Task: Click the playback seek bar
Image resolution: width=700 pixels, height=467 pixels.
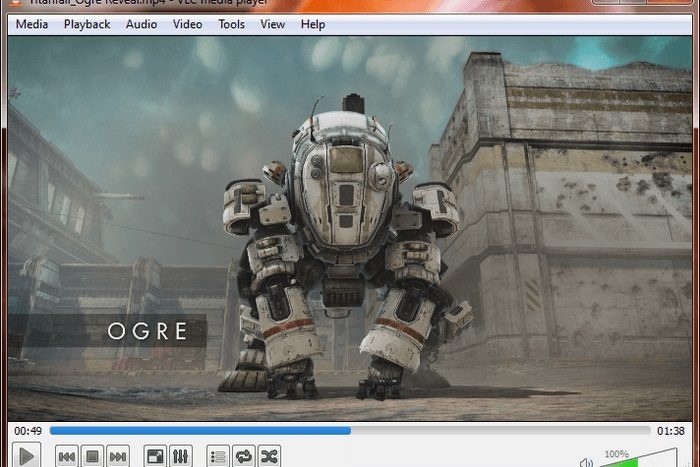Action: pos(350,430)
